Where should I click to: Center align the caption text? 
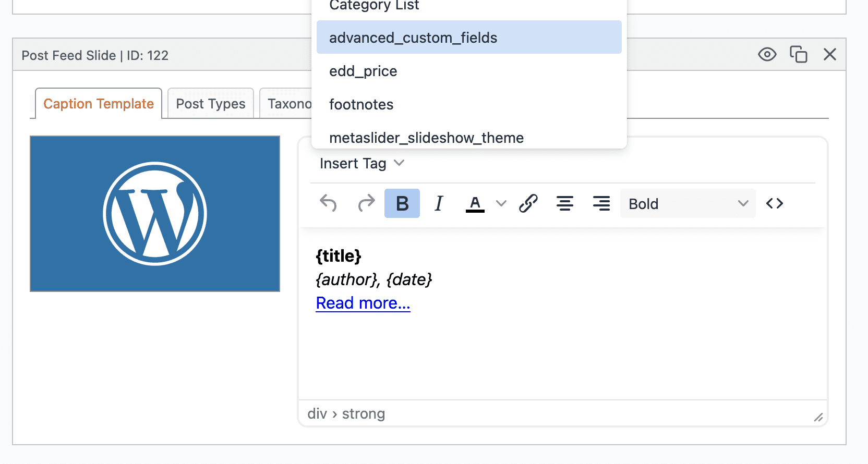click(x=564, y=203)
